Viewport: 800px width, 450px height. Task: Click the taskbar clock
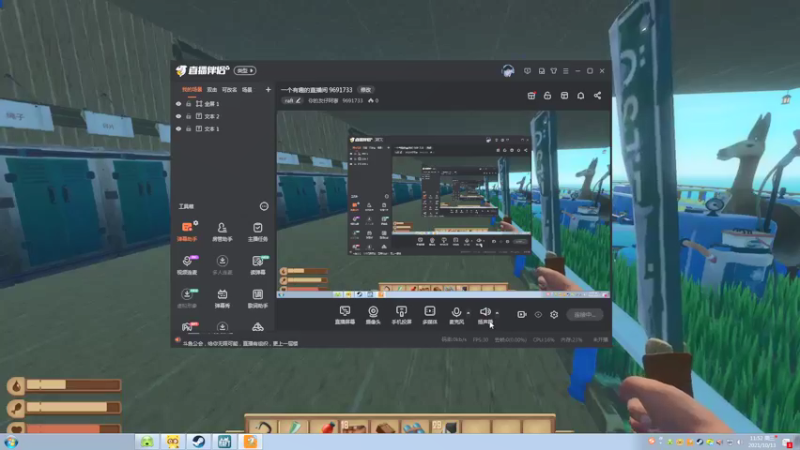coord(761,441)
